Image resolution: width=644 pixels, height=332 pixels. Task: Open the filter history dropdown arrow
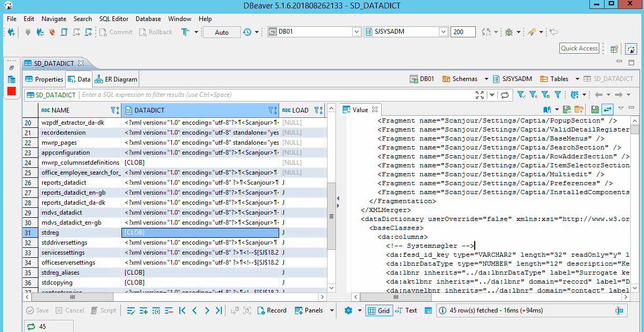pos(492,95)
